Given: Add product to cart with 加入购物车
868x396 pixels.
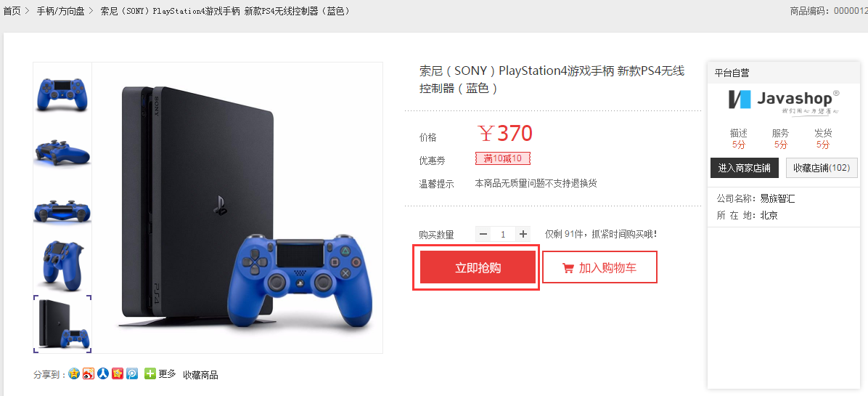Looking at the screenshot, I should click(x=599, y=267).
